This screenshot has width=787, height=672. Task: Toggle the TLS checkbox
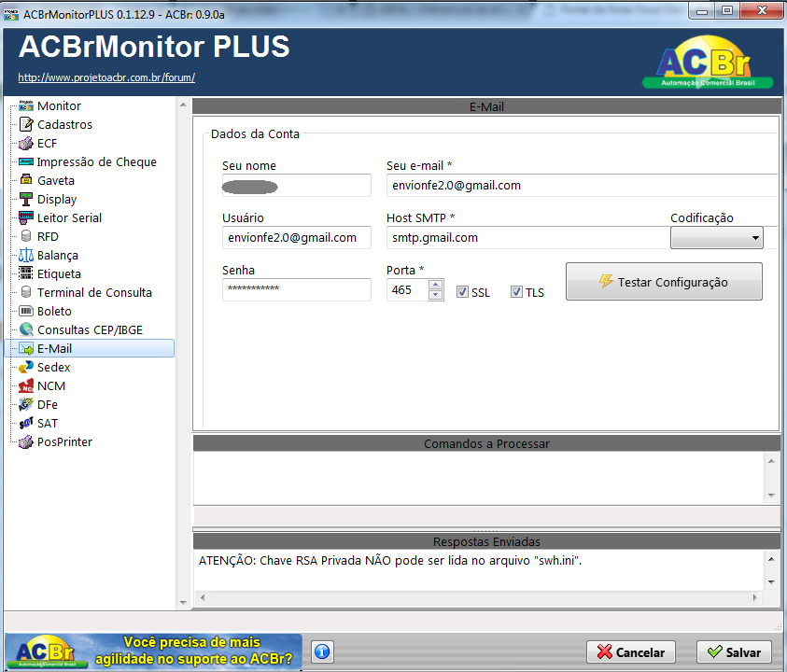516,291
